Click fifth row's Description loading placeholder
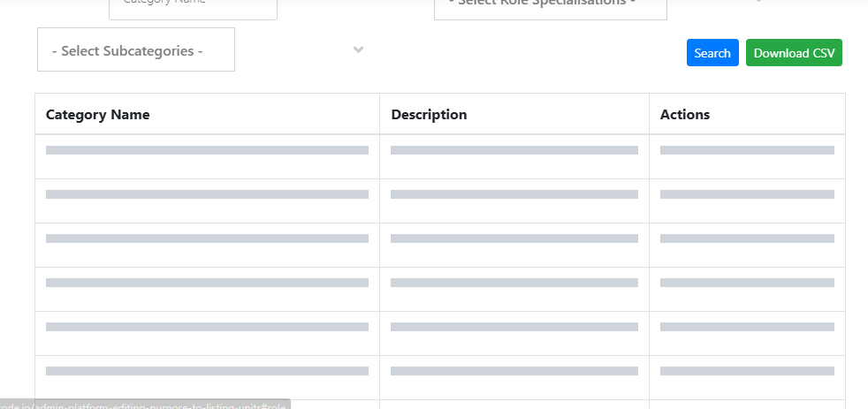868x409 pixels. [514, 327]
